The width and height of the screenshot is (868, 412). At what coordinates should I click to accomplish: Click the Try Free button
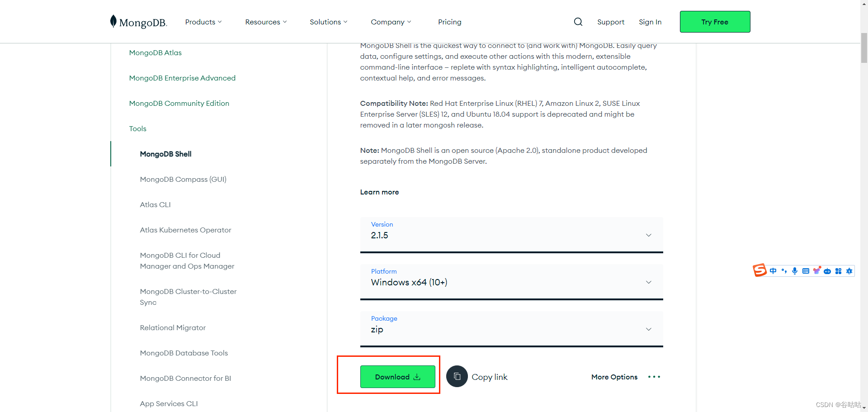click(715, 22)
